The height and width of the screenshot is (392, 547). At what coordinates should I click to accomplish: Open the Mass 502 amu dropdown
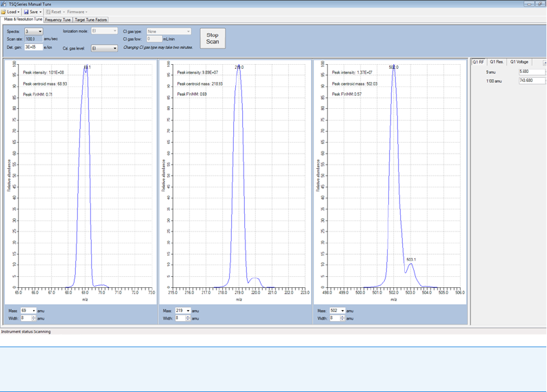pyautogui.click(x=342, y=311)
